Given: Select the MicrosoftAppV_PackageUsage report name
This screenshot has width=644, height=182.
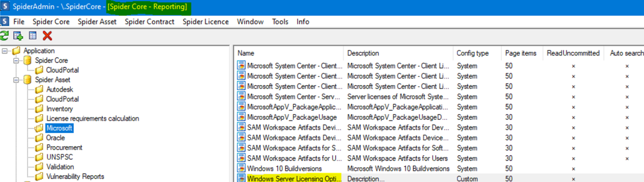Looking at the screenshot, I should click(292, 117).
